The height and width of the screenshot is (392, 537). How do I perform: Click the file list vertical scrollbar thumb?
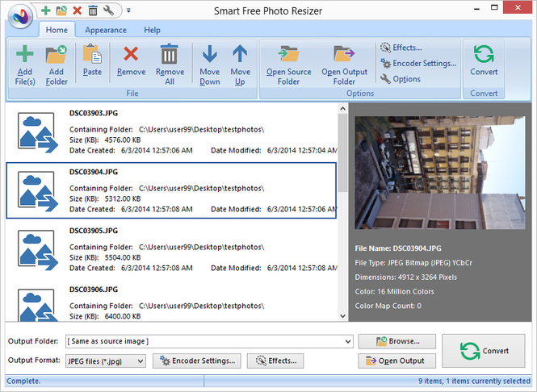(342, 152)
